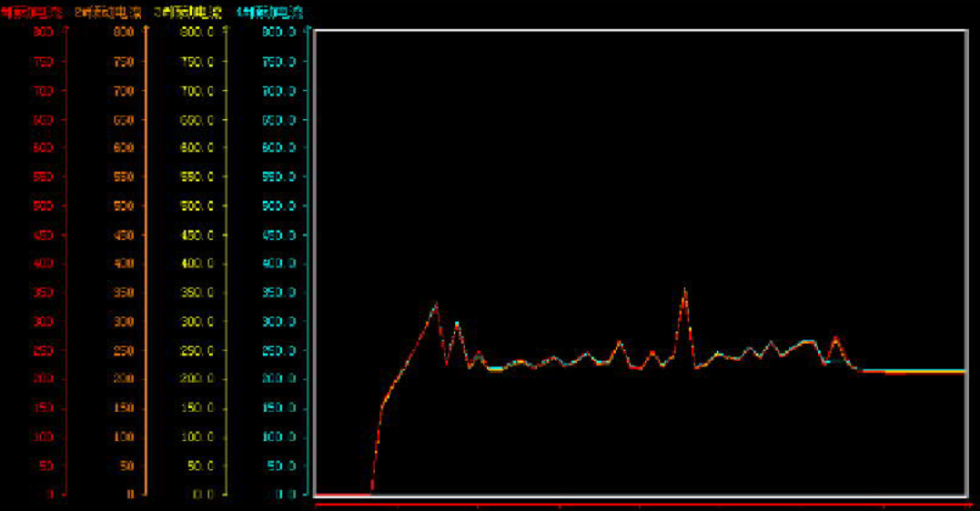Select the cyan 4# current legend label

point(270,12)
